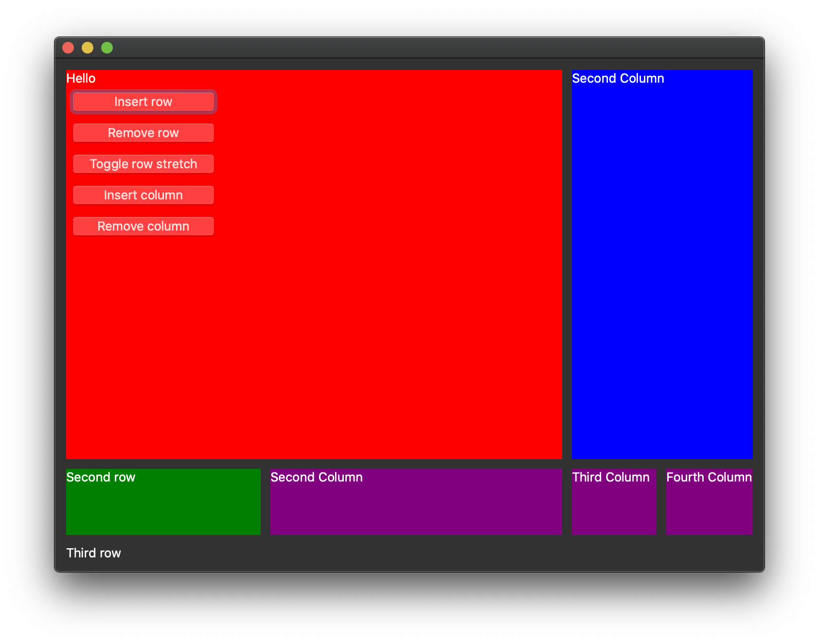Click the Third row label
Image resolution: width=819 pixels, height=644 pixels.
(93, 553)
